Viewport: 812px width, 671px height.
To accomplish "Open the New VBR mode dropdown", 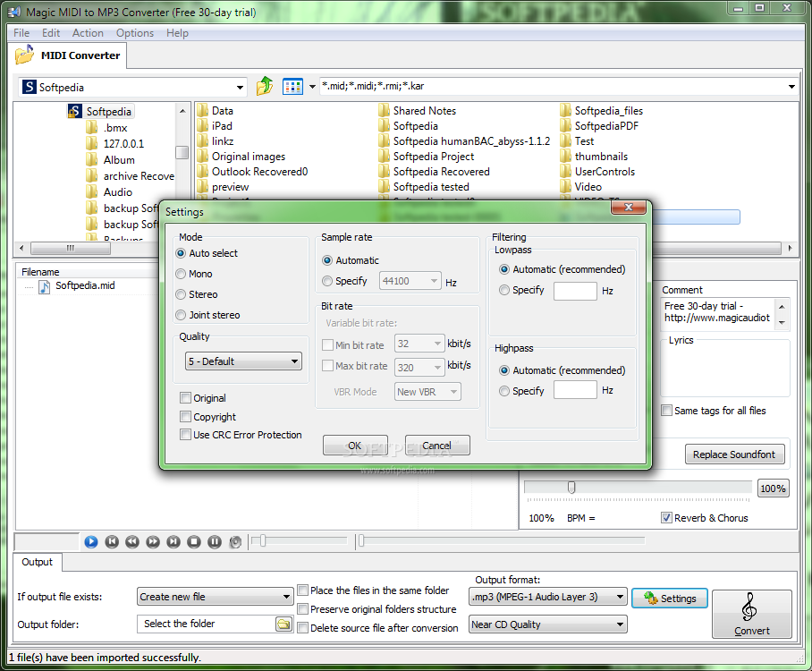I will click(x=427, y=392).
